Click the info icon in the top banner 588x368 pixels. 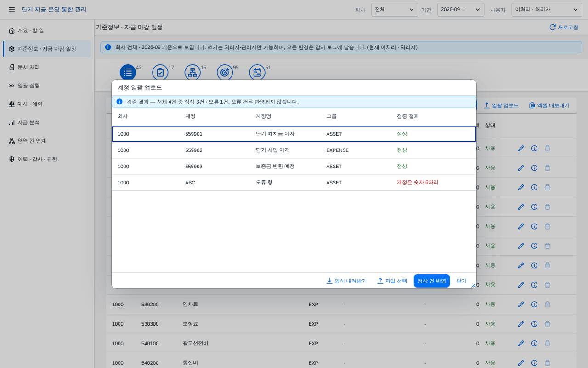click(x=108, y=47)
